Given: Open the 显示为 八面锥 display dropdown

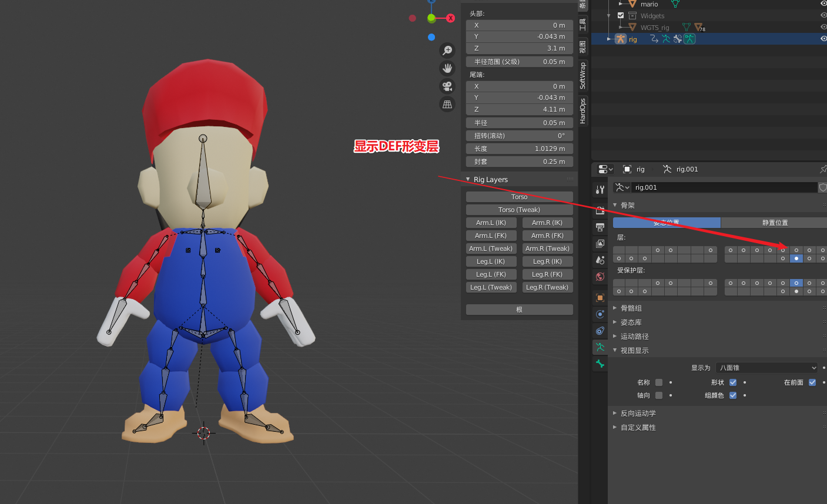Looking at the screenshot, I should pos(767,368).
